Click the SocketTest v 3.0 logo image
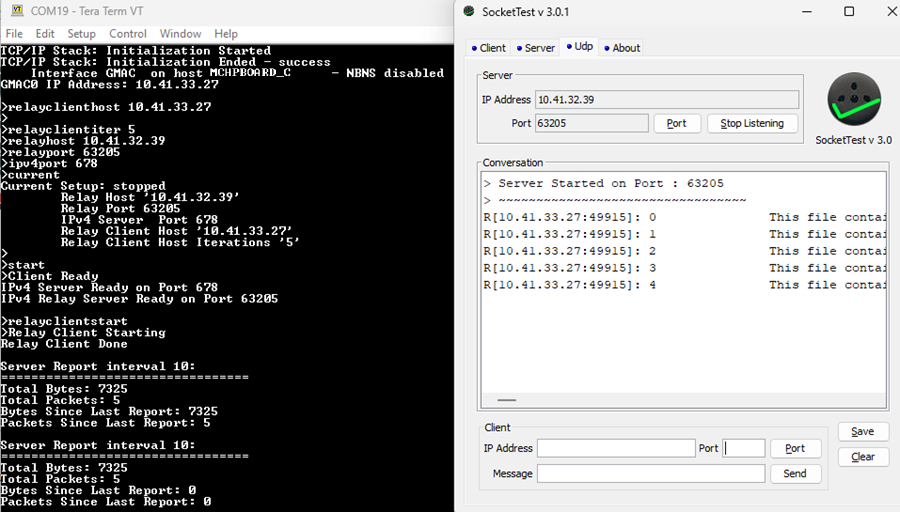 [854, 99]
